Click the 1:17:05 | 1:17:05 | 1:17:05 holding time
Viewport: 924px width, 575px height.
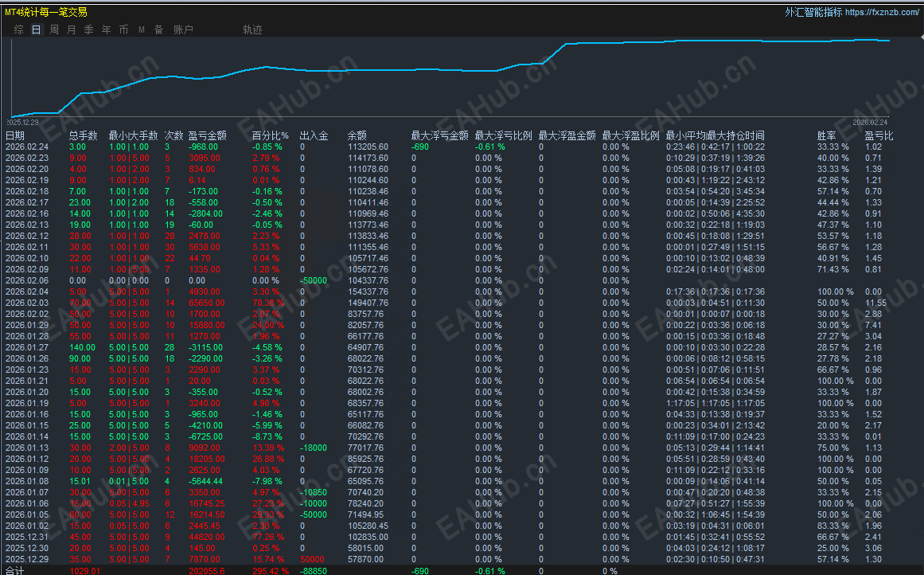point(715,404)
